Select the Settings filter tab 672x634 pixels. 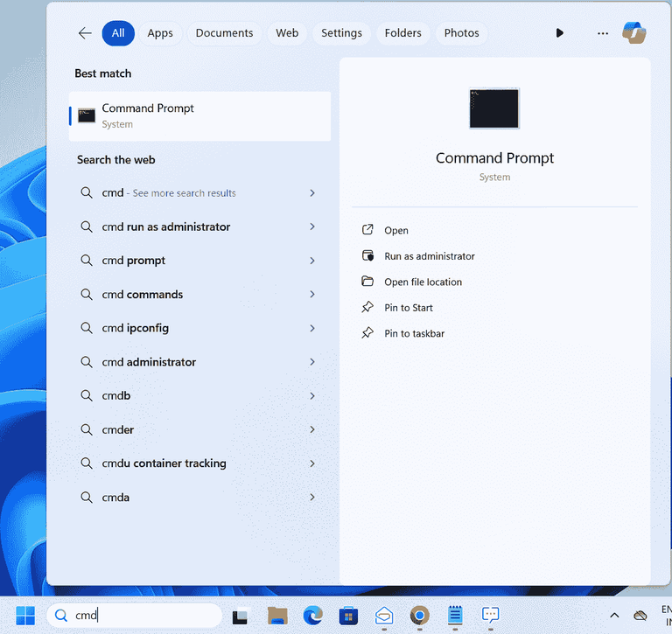[341, 33]
